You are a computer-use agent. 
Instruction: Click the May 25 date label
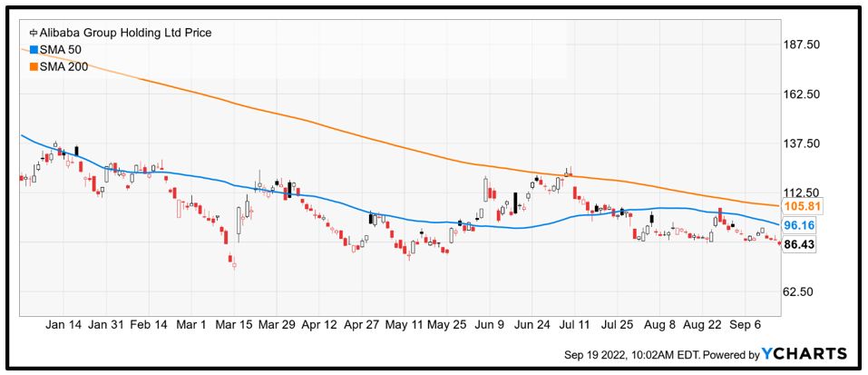(447, 324)
